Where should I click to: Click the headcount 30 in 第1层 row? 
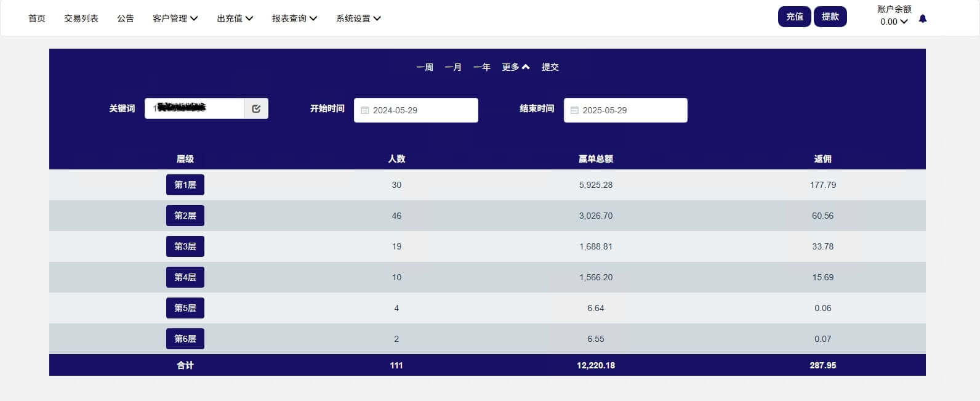396,185
